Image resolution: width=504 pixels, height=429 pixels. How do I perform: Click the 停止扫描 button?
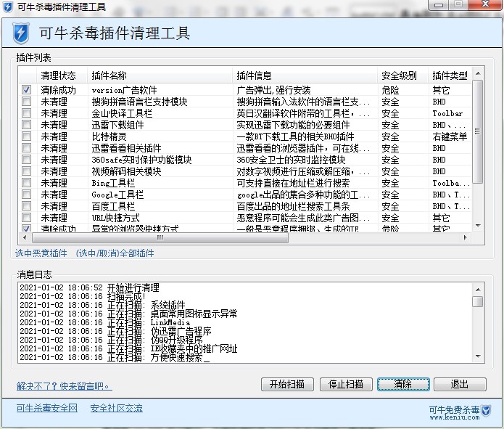tap(346, 384)
